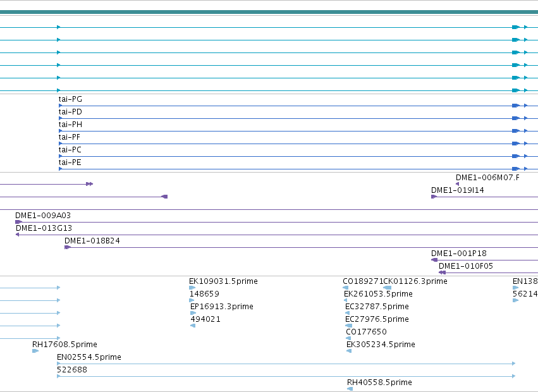The height and width of the screenshot is (392, 538).
Task: Click the EK305234.5prime EST label
Action: pos(381,345)
